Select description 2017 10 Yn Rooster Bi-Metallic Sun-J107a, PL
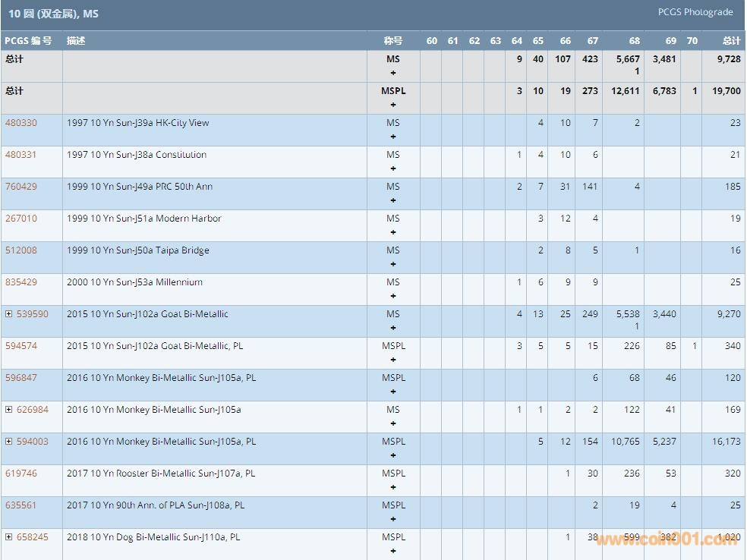The width and height of the screenshot is (747, 560). pos(161,473)
